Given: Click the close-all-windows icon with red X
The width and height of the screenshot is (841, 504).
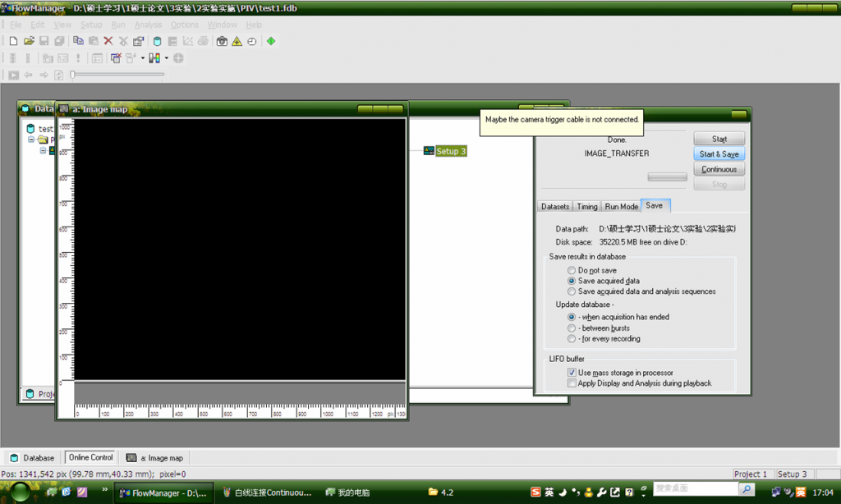Looking at the screenshot, I should [x=116, y=58].
